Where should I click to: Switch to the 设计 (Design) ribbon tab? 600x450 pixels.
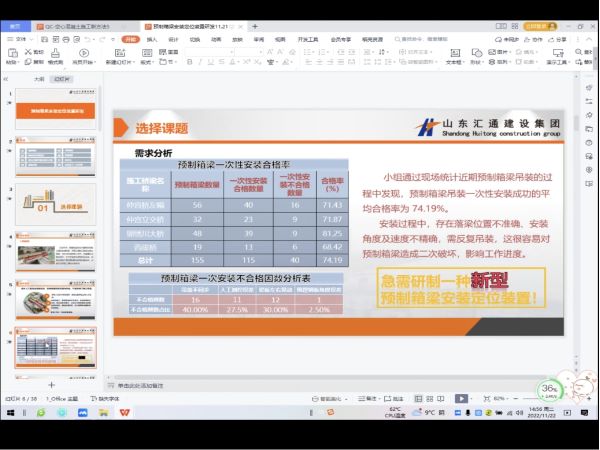(x=172, y=39)
